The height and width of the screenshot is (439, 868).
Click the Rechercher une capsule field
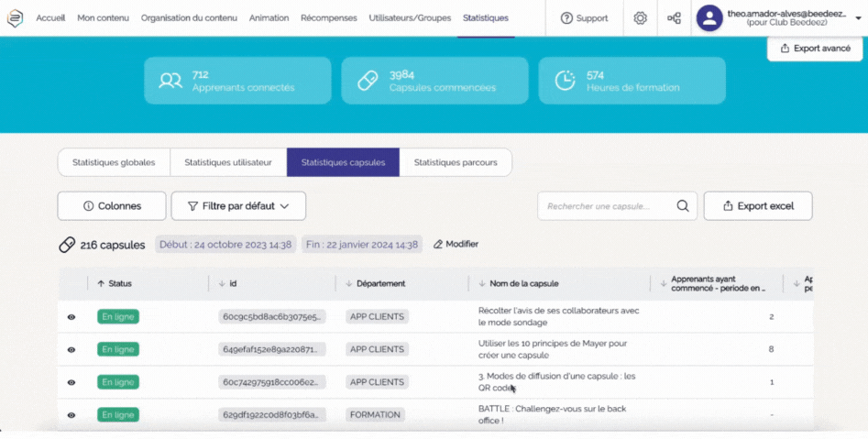(x=605, y=206)
